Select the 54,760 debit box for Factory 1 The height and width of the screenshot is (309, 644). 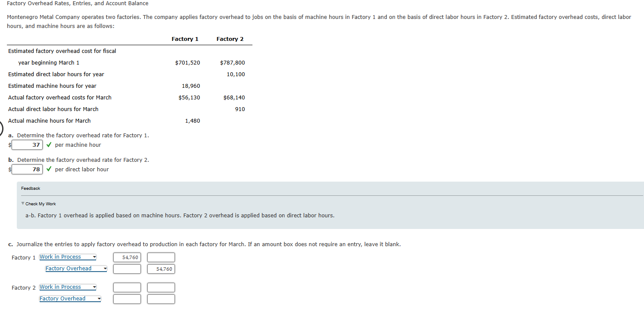(127, 257)
